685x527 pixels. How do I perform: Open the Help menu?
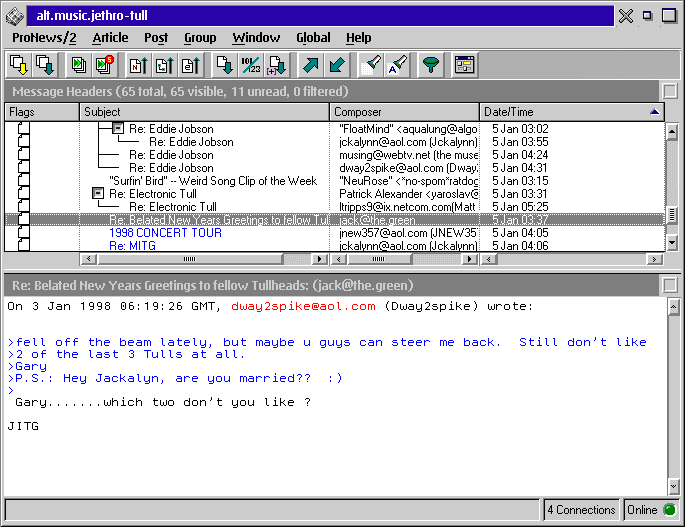359,38
